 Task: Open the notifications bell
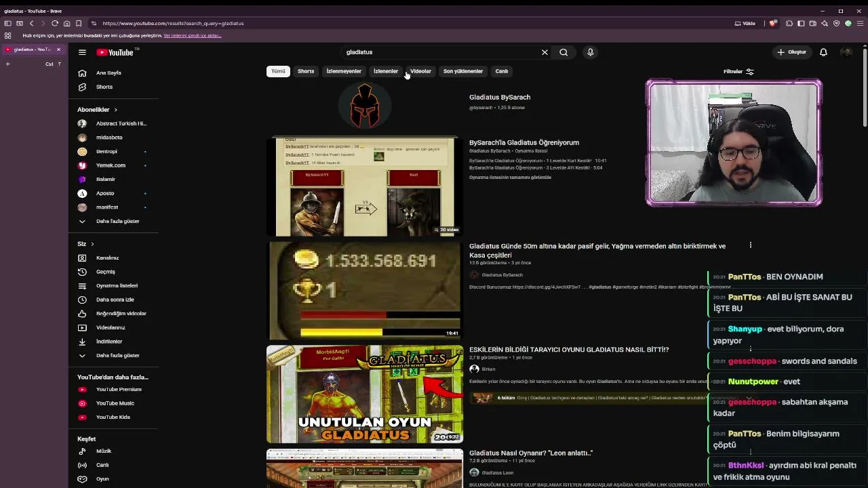point(823,52)
